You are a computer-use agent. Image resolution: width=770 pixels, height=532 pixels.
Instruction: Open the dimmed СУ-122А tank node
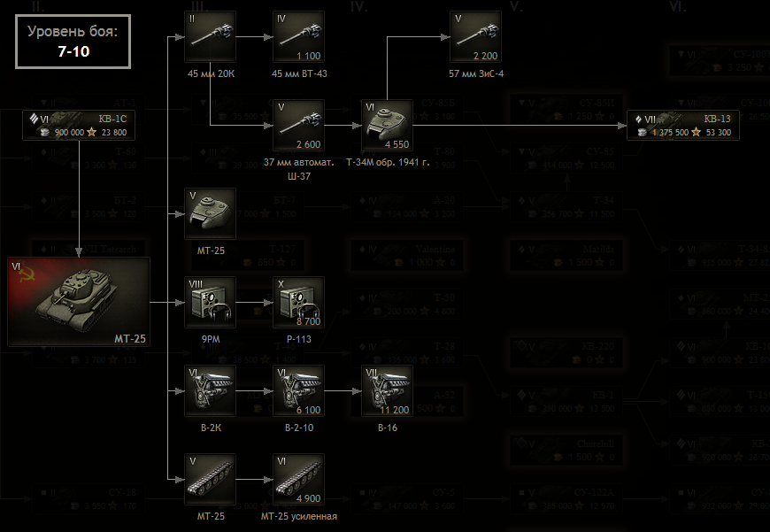pyautogui.click(x=566, y=499)
